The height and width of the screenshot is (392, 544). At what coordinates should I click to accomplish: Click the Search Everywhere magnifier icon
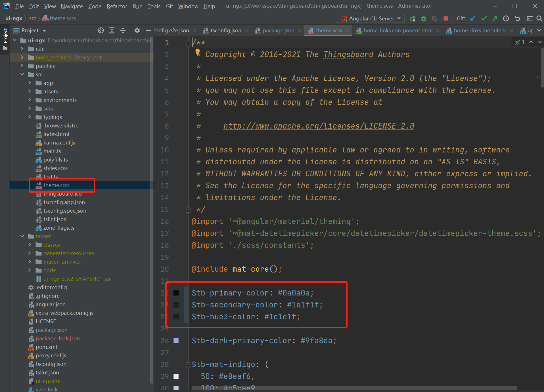[x=539, y=18]
